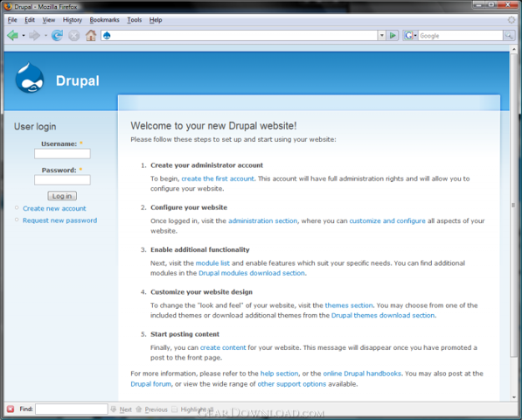Click the green Back arrow button
522x420 pixels.
point(12,35)
